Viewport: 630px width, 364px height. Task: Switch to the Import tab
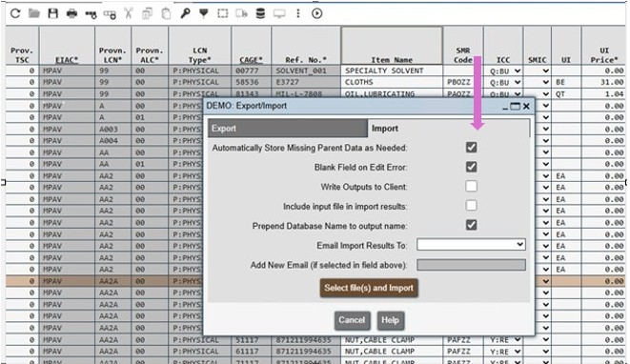(x=448, y=129)
